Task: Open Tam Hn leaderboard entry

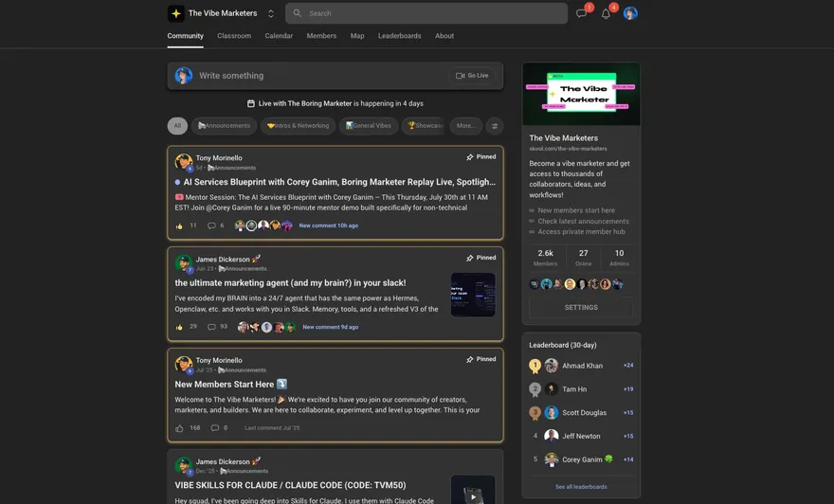Action: [581, 389]
